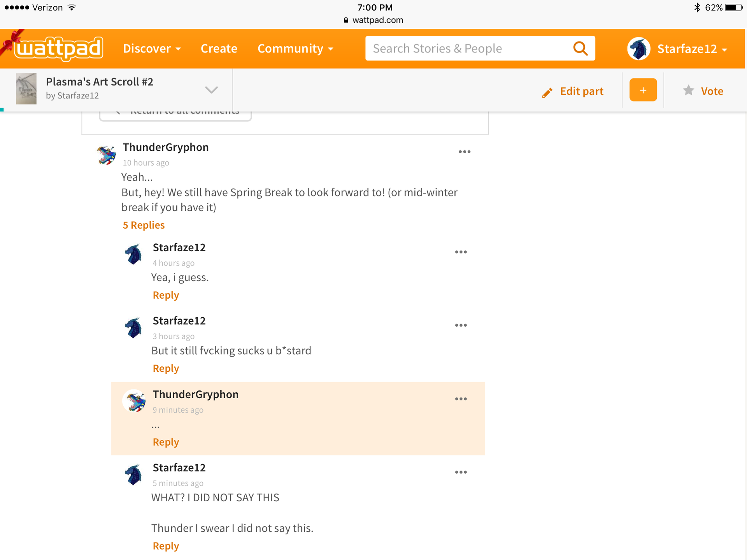Click the pencil icon next to Edit part
This screenshot has width=747, height=560.
click(547, 92)
